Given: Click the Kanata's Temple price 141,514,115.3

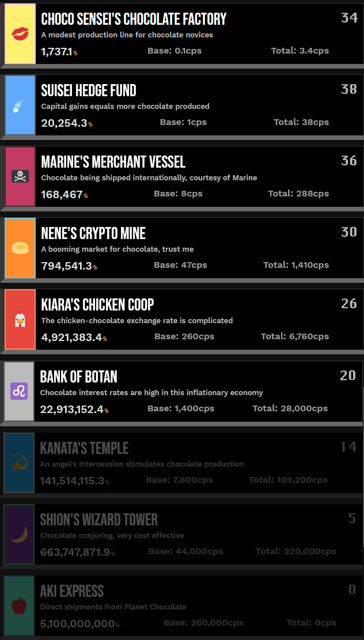Looking at the screenshot, I should click(x=72, y=480).
